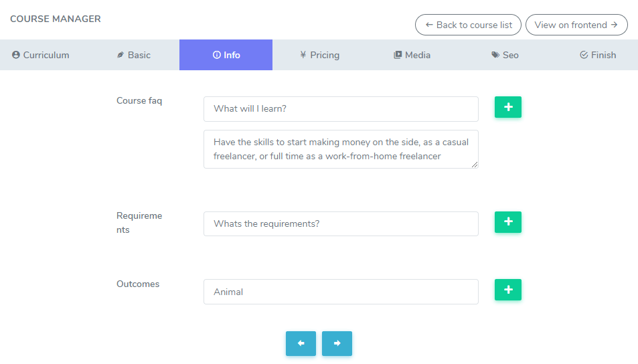
Task: Open the Seo tab
Action: coord(505,55)
